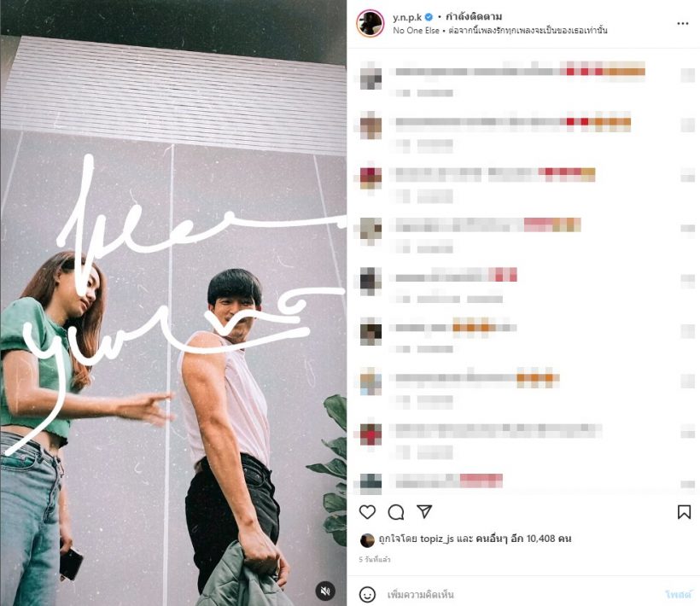The height and width of the screenshot is (606, 700).
Task: Toggle the กำลังติดตาม following button
Action: [474, 17]
